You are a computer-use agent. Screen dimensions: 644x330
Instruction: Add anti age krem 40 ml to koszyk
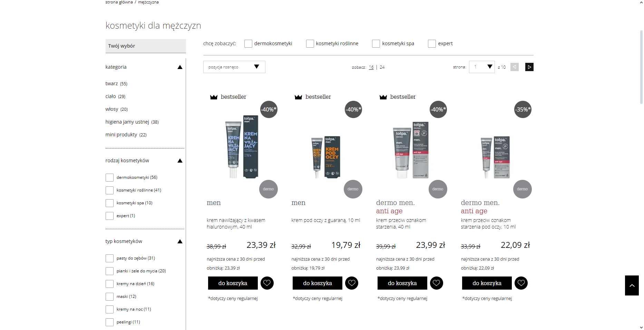point(402,283)
